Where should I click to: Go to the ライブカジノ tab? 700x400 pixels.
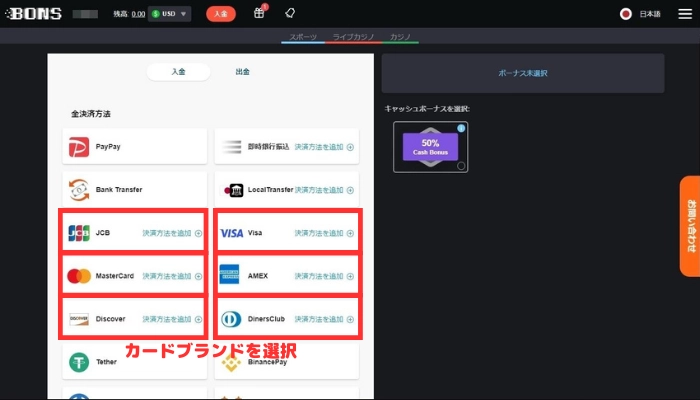354,37
